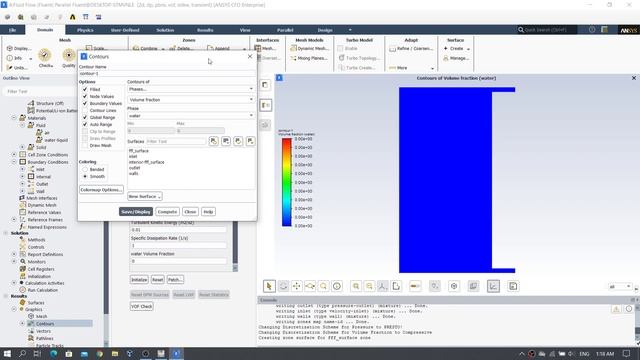This screenshot has width=640, height=360.
Task: Open the Volume fraction dropdown
Action: (x=191, y=100)
